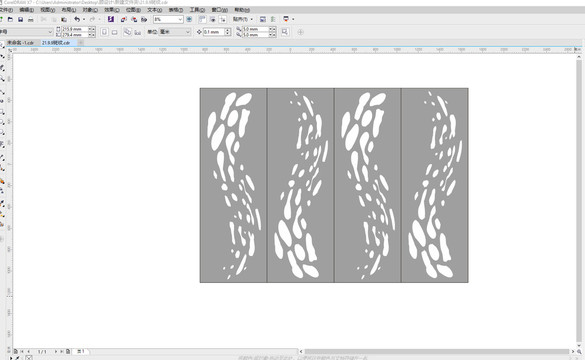Image resolution: width=585 pixels, height=360 pixels.
Task: Open a file with the Open icon
Action: pos(10,19)
